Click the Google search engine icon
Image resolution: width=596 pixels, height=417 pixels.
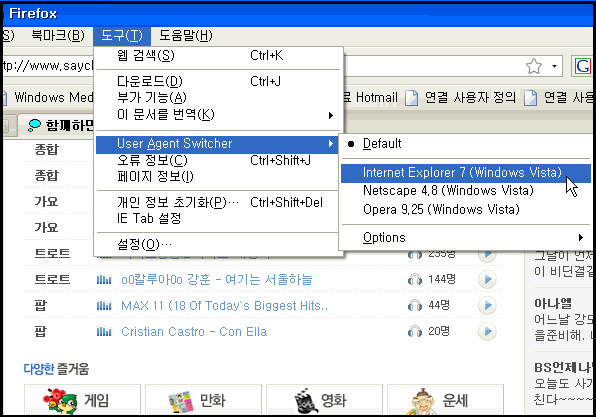point(582,66)
